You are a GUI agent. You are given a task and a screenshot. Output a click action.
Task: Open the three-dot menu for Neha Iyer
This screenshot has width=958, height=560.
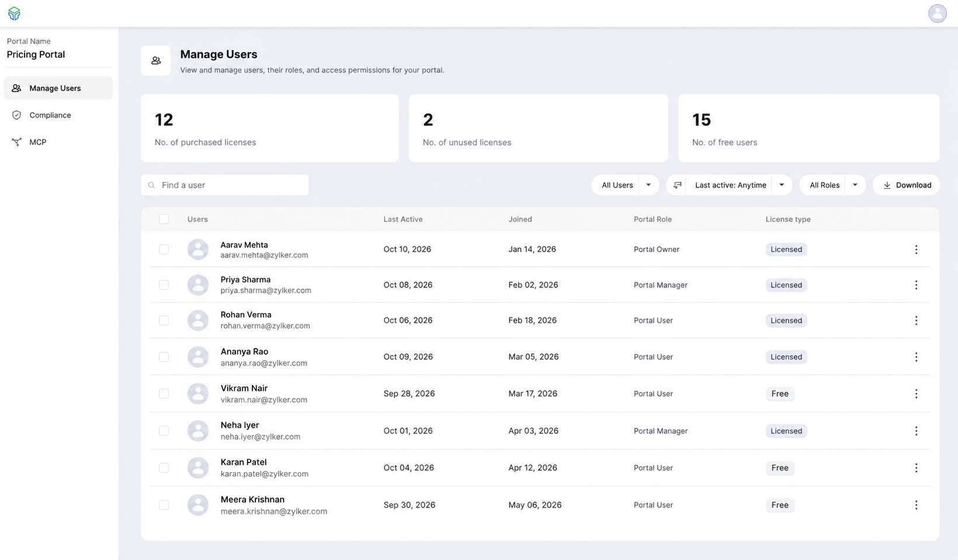pyautogui.click(x=916, y=431)
